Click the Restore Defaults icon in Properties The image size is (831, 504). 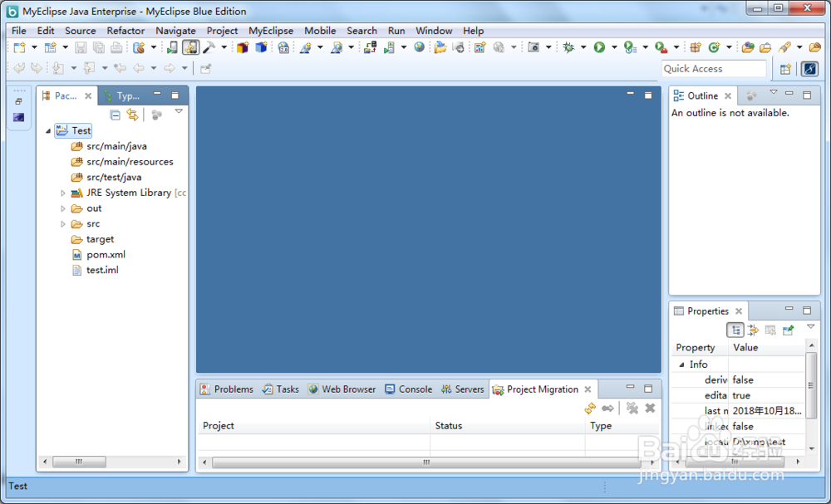[770, 330]
